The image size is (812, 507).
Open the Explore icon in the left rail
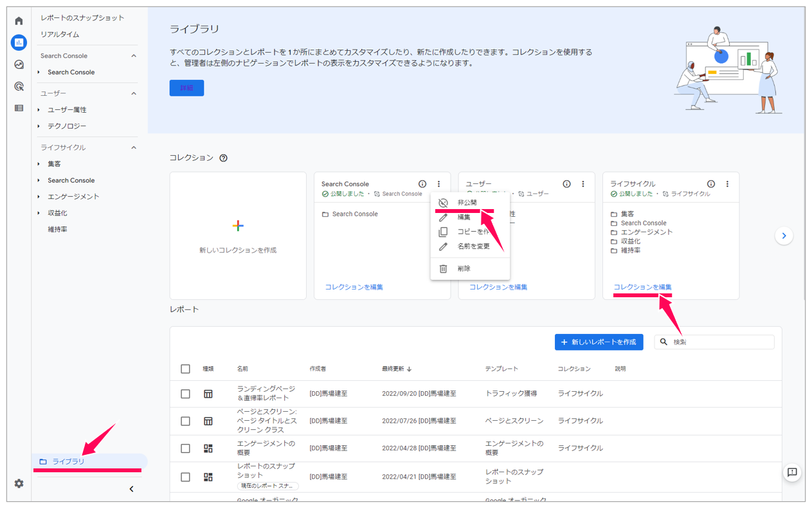19,64
